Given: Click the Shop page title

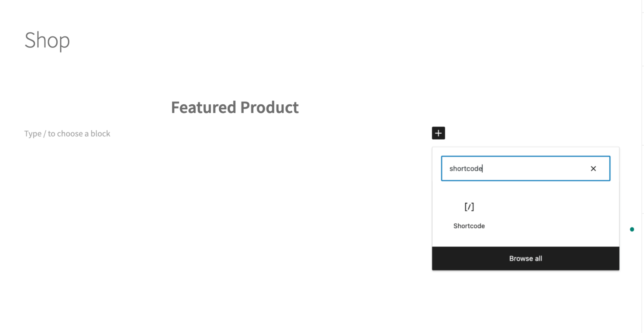Looking at the screenshot, I should [47, 40].
